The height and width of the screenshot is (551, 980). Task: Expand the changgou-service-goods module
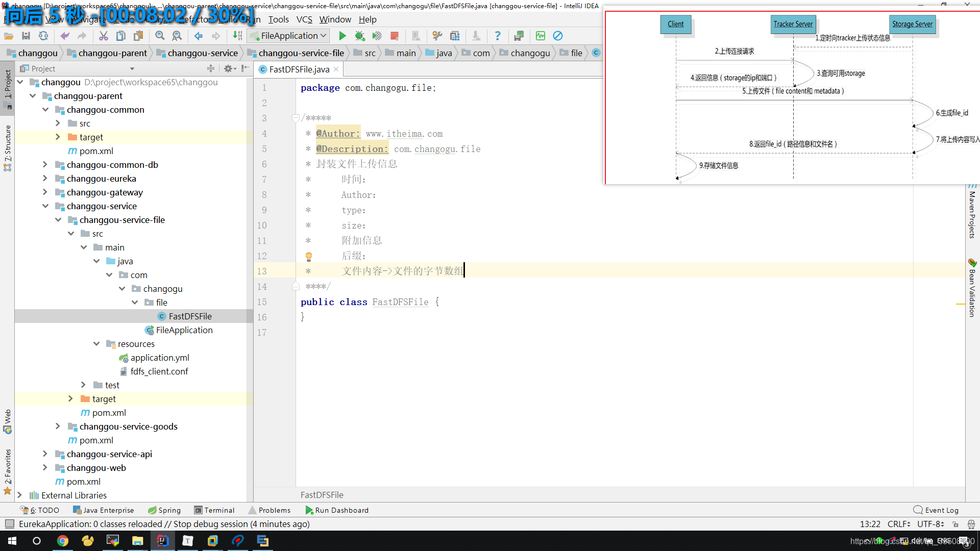click(x=58, y=427)
